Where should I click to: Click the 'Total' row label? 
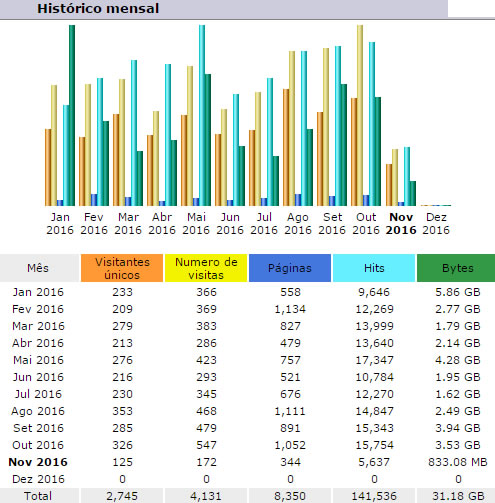[x=38, y=496]
